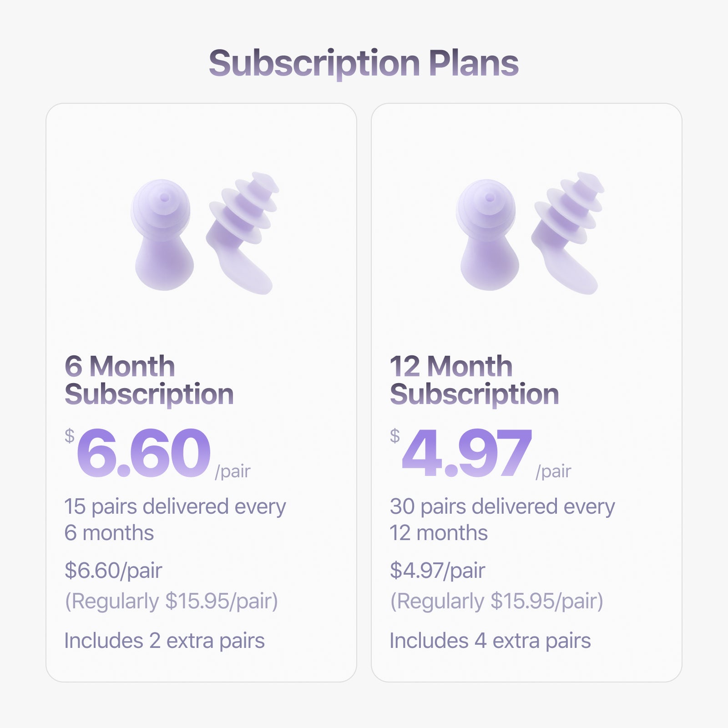The height and width of the screenshot is (728, 728).
Task: Click 'Includes 4 extra pairs' text
Action: coord(490,641)
